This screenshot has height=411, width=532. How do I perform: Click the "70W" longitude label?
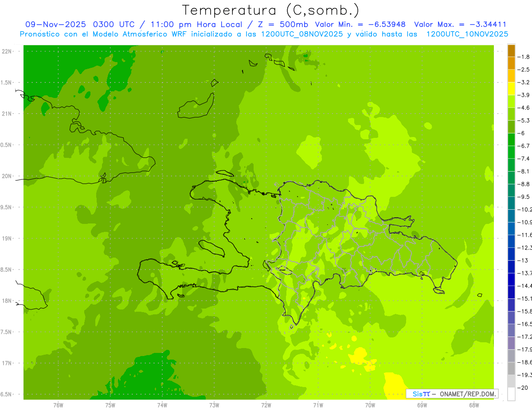click(x=370, y=405)
